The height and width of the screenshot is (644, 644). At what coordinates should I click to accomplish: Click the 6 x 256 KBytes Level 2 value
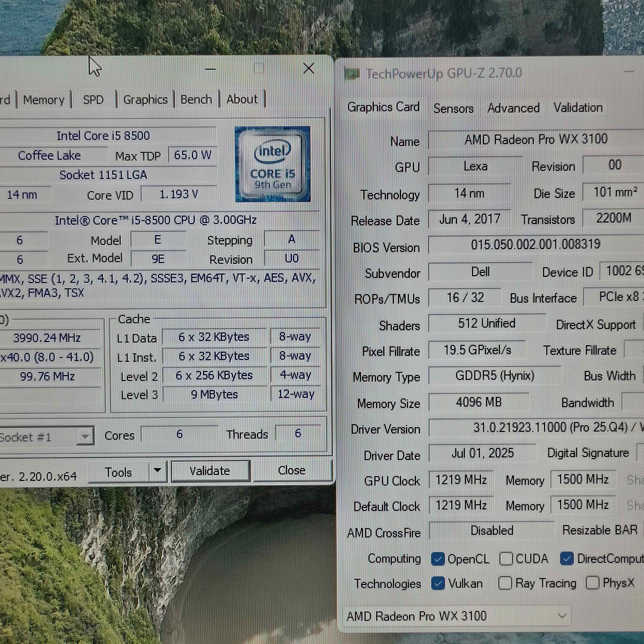coord(215,375)
